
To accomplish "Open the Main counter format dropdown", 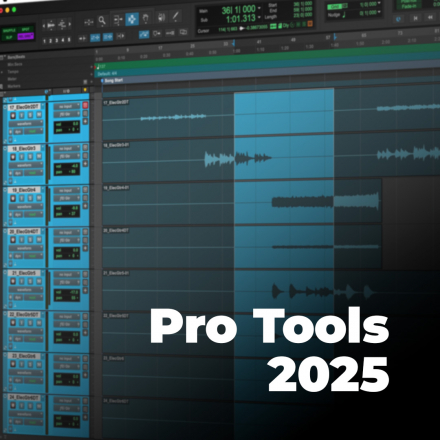I will 259,8.
